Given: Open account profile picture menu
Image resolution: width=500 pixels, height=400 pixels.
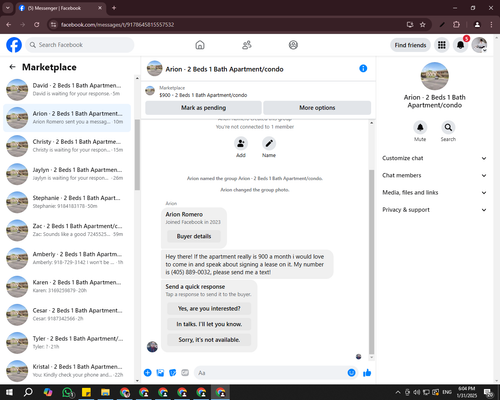Looking at the screenshot, I should click(x=479, y=45).
